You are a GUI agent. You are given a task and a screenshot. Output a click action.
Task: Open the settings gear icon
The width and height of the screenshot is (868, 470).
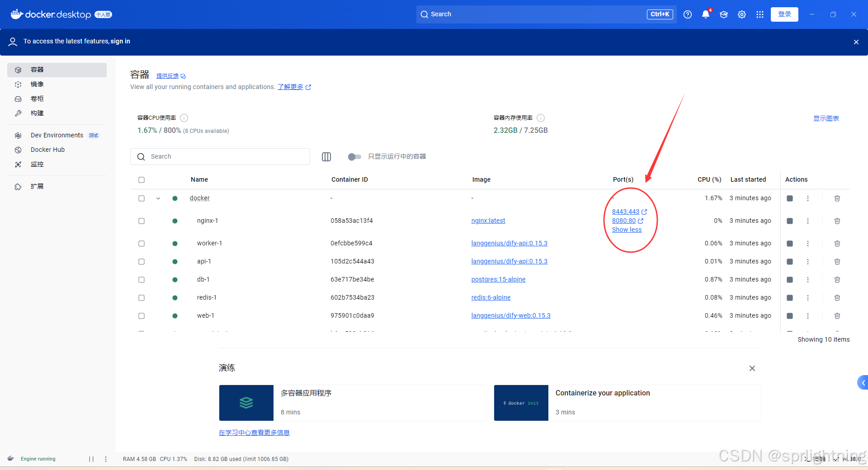tap(742, 14)
